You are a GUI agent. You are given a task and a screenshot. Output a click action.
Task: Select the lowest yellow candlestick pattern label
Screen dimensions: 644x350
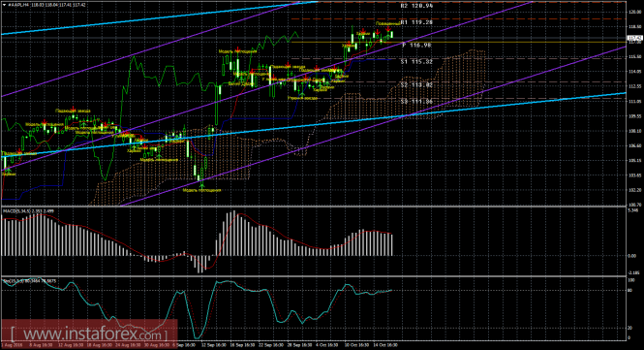click(x=201, y=190)
